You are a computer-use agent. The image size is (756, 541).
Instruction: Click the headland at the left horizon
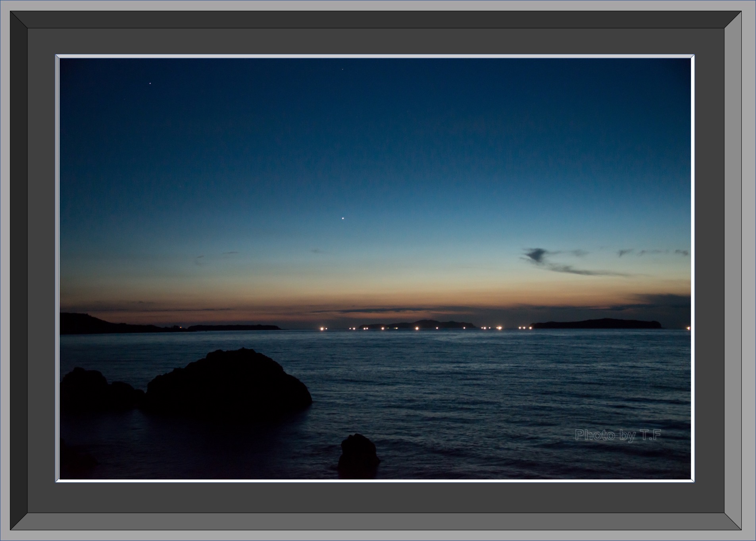[99, 324]
